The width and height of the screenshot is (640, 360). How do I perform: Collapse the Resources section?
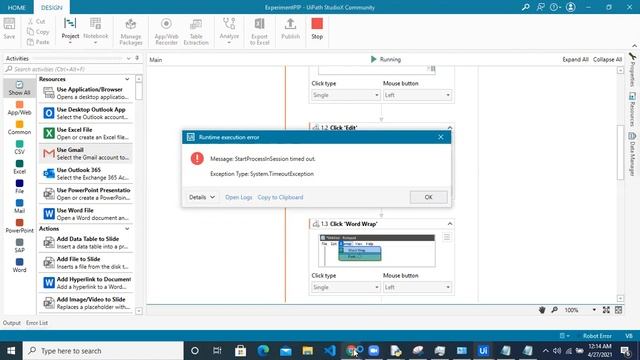pos(127,79)
